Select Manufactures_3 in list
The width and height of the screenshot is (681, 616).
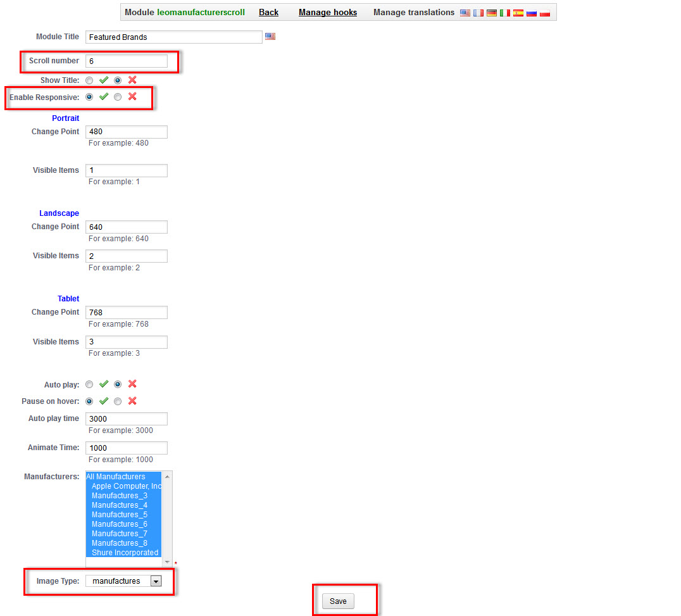pos(124,496)
